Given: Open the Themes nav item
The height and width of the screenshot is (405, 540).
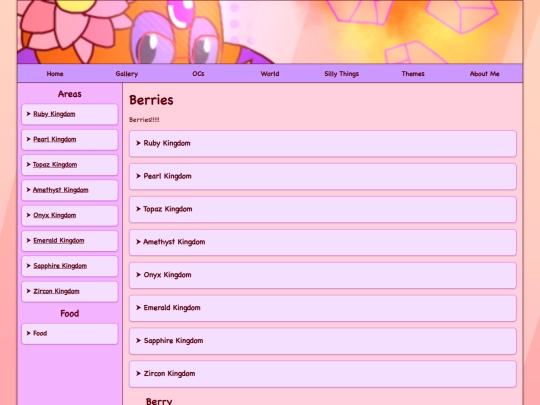Looking at the screenshot, I should [413, 74].
